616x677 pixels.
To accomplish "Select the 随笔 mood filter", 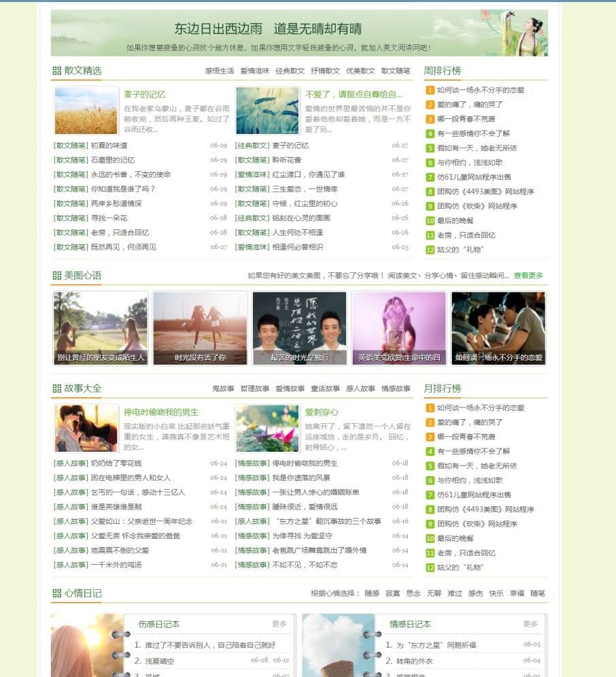I will pyautogui.click(x=536, y=593).
